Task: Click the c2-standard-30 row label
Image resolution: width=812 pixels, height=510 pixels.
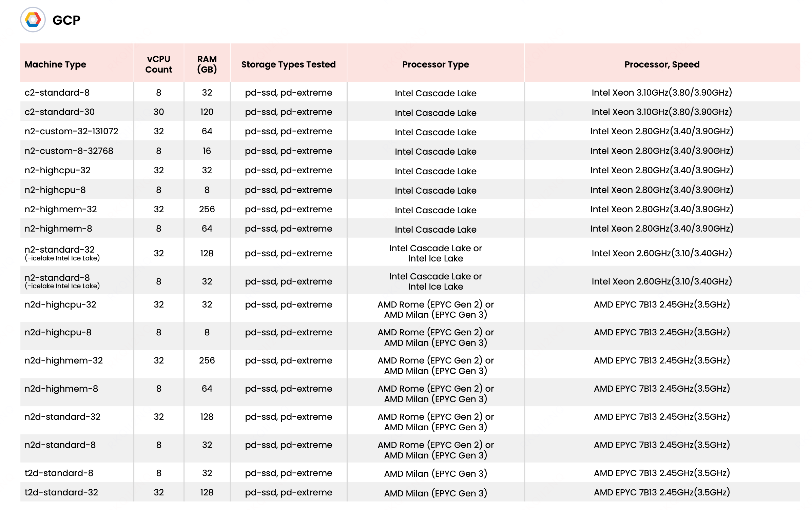Action: coord(59,112)
